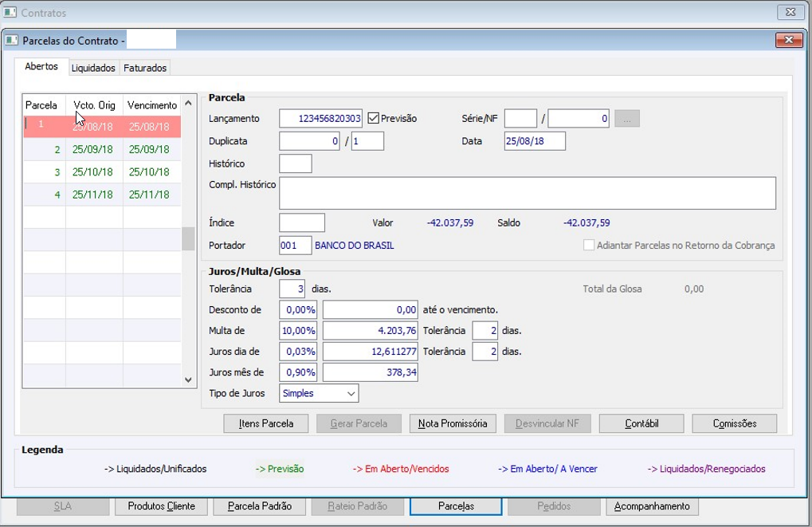Viewport: 812px width, 527px height.
Task: Click the Portador code field
Action: 295,246
